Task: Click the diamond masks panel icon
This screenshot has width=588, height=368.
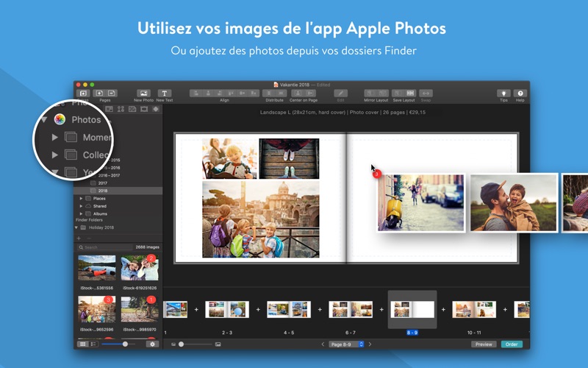Action: coord(156,109)
